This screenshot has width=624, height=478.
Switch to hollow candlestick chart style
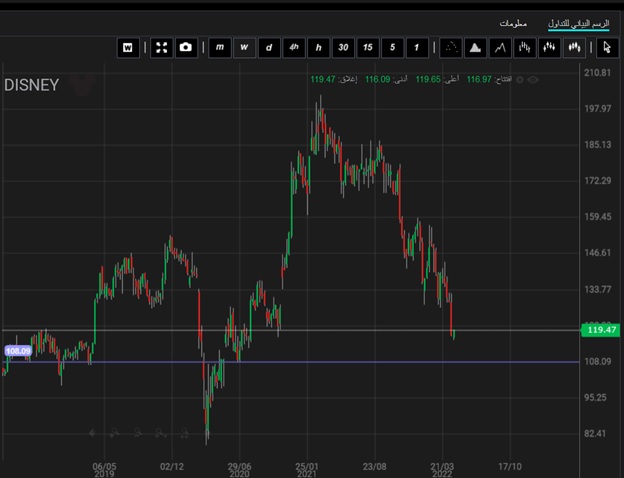coord(549,48)
